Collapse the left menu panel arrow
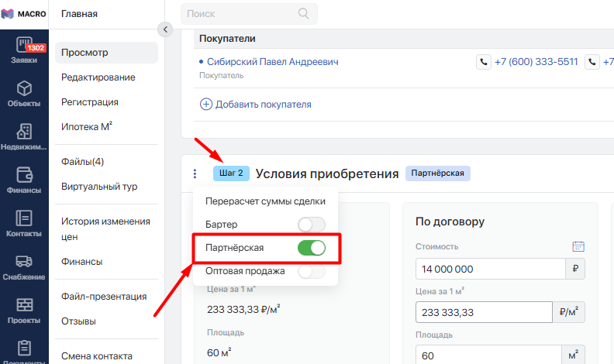The height and width of the screenshot is (364, 614). 164,29
